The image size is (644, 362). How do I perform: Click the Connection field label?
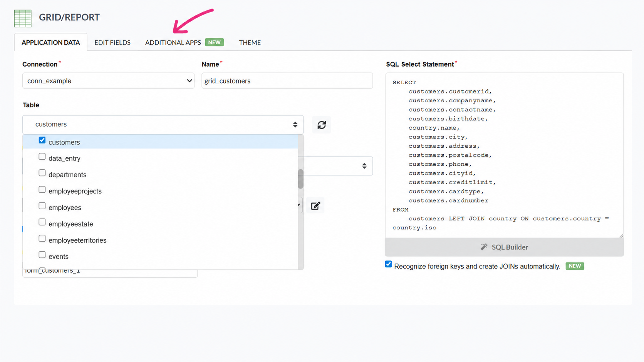40,64
